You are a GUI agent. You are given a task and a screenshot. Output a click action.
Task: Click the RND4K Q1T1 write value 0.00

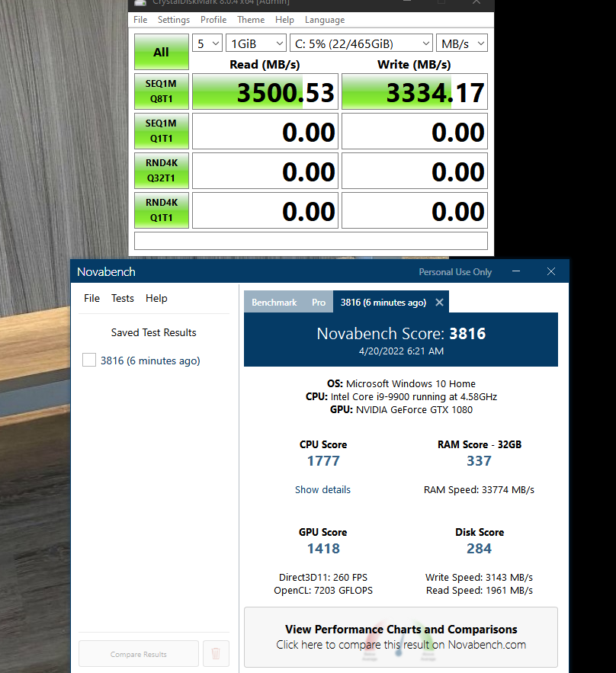click(414, 210)
